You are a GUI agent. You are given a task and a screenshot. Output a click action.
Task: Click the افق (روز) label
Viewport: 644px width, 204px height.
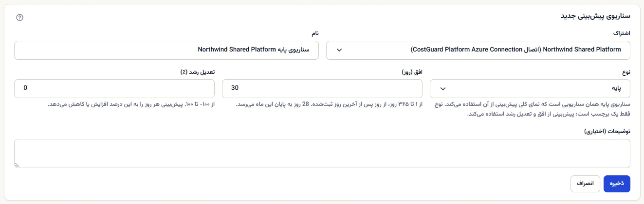[412, 71]
